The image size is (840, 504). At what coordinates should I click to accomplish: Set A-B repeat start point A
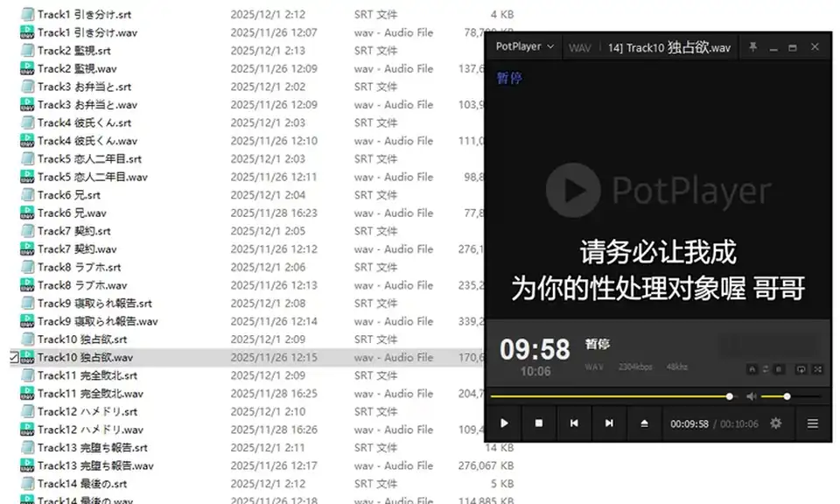(x=752, y=369)
